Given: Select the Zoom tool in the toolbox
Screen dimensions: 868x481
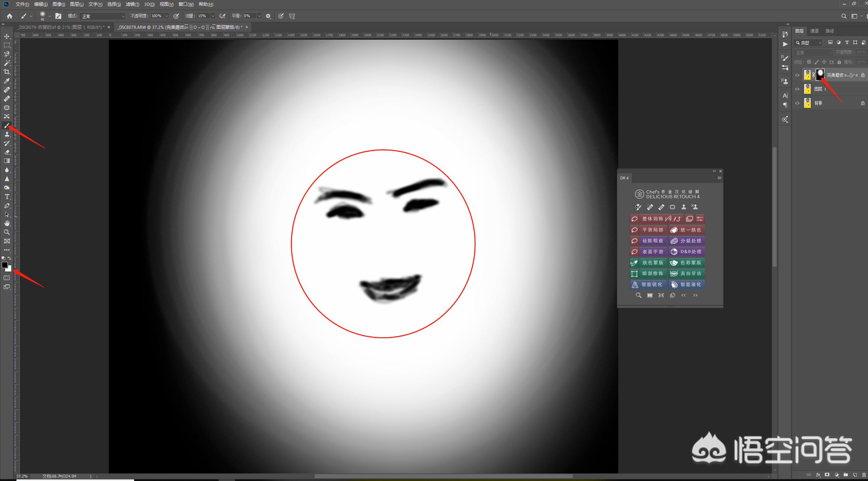Looking at the screenshot, I should (x=7, y=232).
